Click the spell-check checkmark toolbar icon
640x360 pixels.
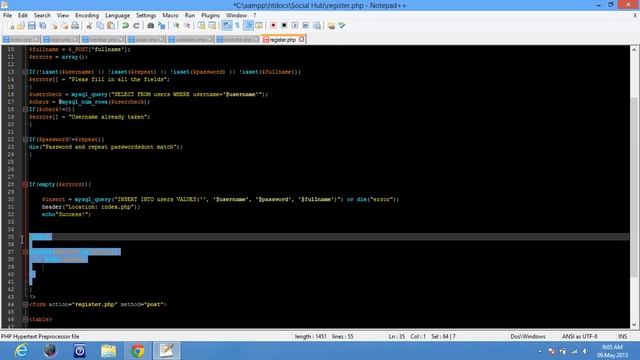[x=342, y=26]
